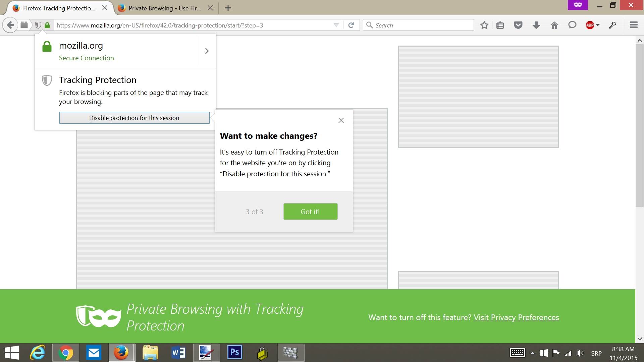Open the Adblock Plus extension icon

(x=591, y=25)
